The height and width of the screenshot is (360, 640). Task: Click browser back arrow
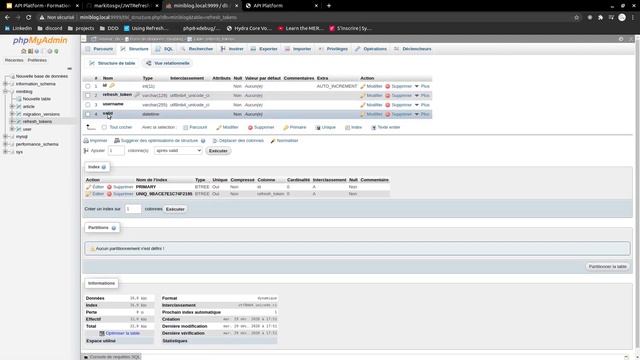tap(7, 17)
